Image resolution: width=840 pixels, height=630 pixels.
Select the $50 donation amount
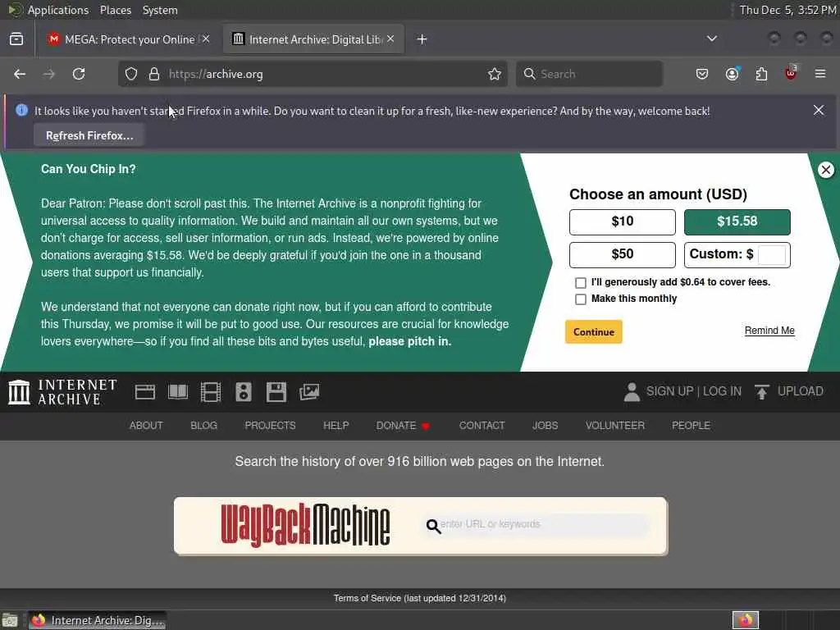pyautogui.click(x=622, y=254)
